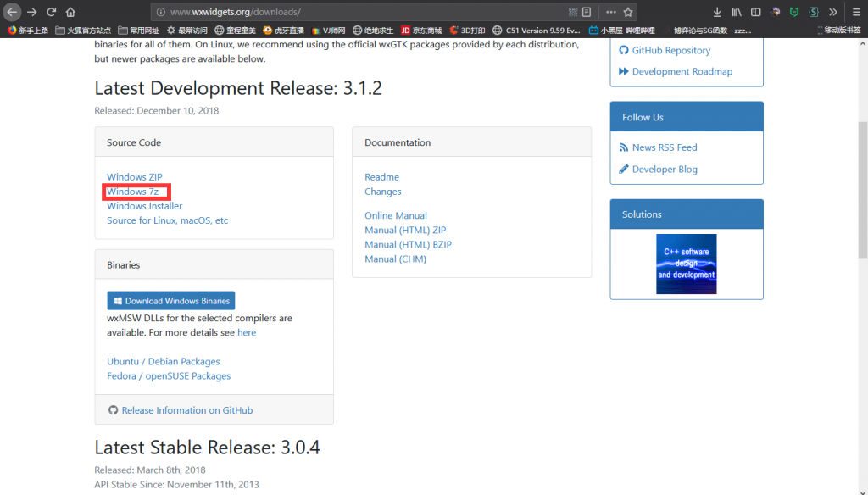This screenshot has width=868, height=495.
Task: Open the Development Roadmap link
Action: 682,71
